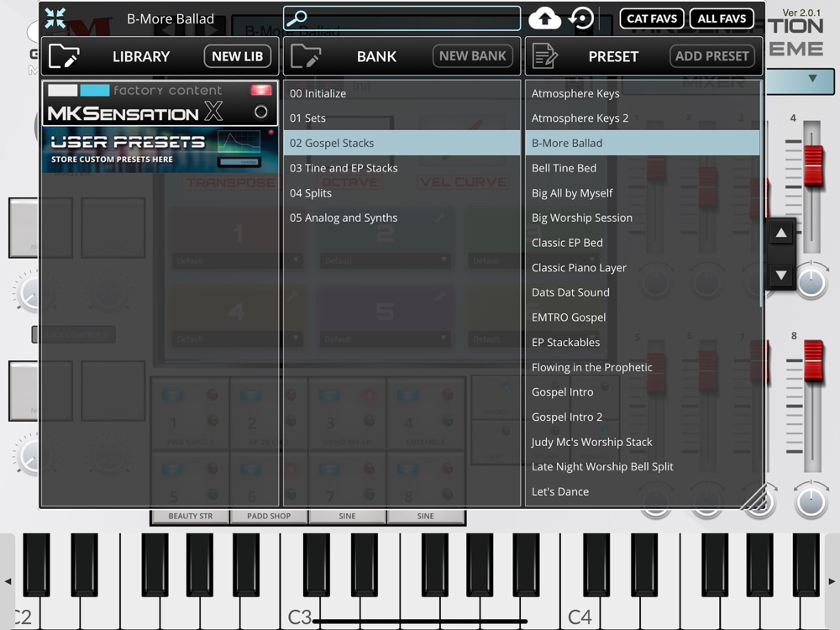Click the PRESET column header
Viewport: 840px width, 630px height.
coord(613,56)
